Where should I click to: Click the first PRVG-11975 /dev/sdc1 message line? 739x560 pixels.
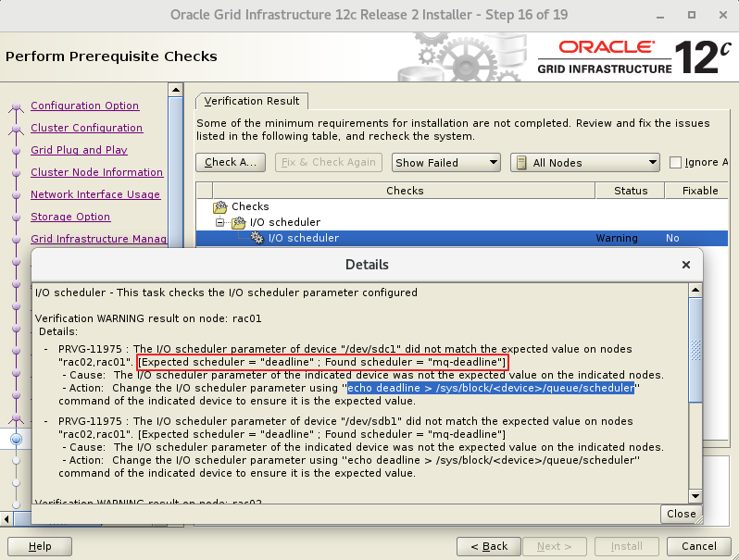345,349
